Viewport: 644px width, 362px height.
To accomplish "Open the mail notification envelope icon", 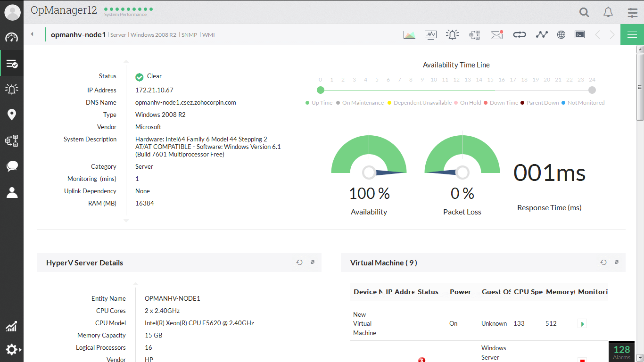I will tap(496, 34).
